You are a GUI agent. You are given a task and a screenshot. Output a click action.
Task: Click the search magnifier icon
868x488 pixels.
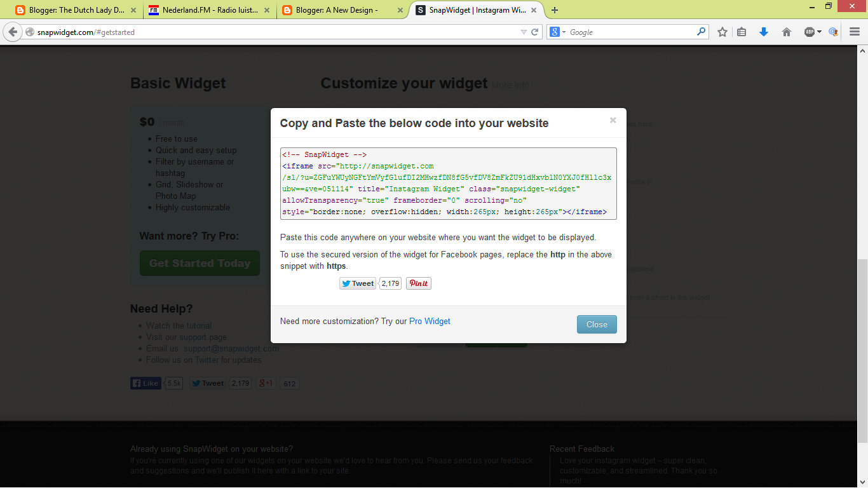click(702, 31)
